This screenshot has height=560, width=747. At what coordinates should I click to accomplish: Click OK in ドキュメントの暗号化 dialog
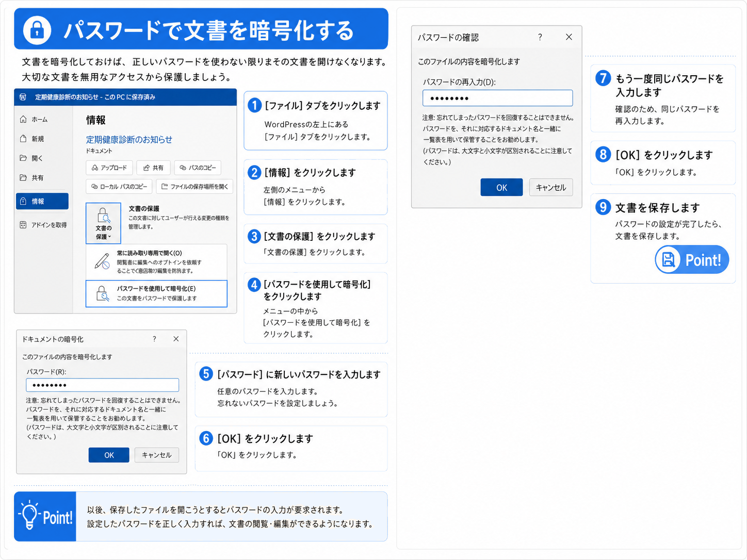pos(109,455)
